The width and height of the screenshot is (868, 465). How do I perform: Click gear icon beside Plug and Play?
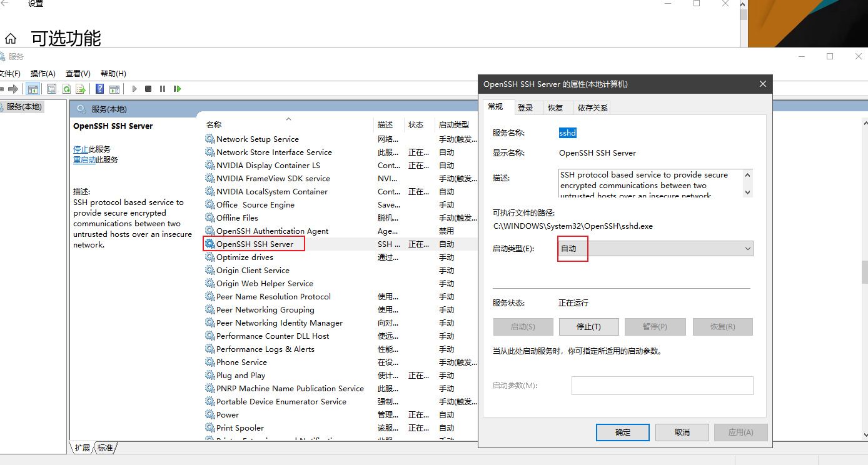tap(209, 375)
